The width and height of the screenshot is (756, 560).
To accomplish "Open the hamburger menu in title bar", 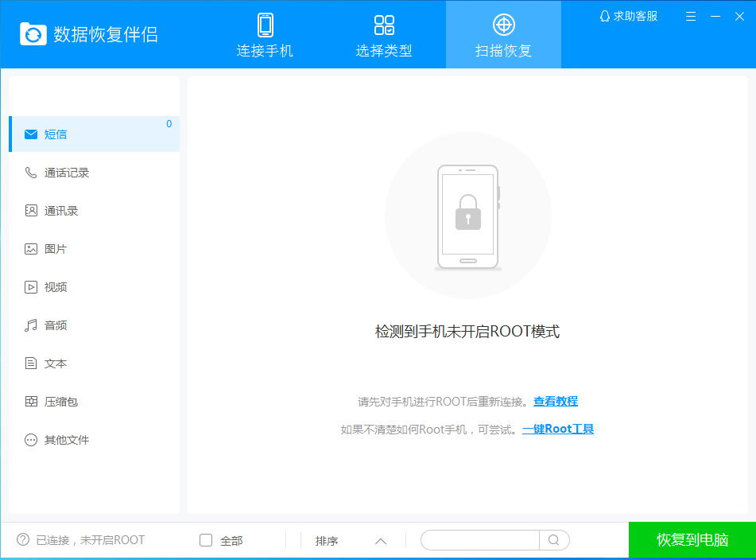I will 691,16.
